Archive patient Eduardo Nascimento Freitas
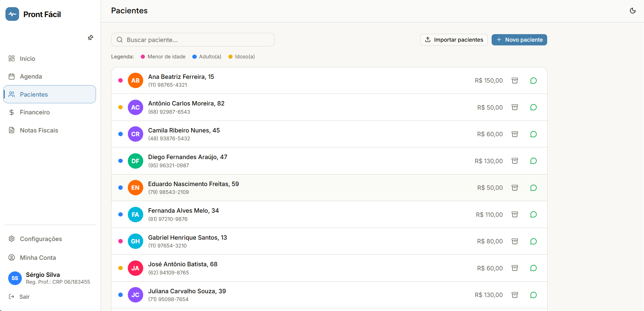Viewport: 644px width, 311px height. pyautogui.click(x=515, y=188)
